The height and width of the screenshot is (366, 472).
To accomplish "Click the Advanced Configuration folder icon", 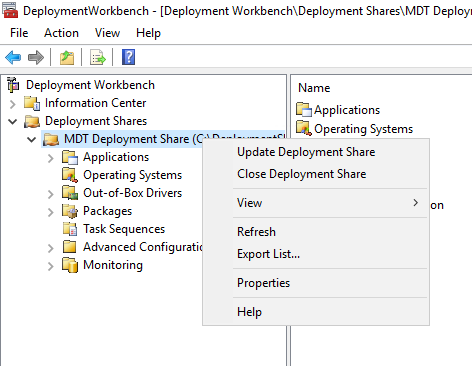I will 70,247.
